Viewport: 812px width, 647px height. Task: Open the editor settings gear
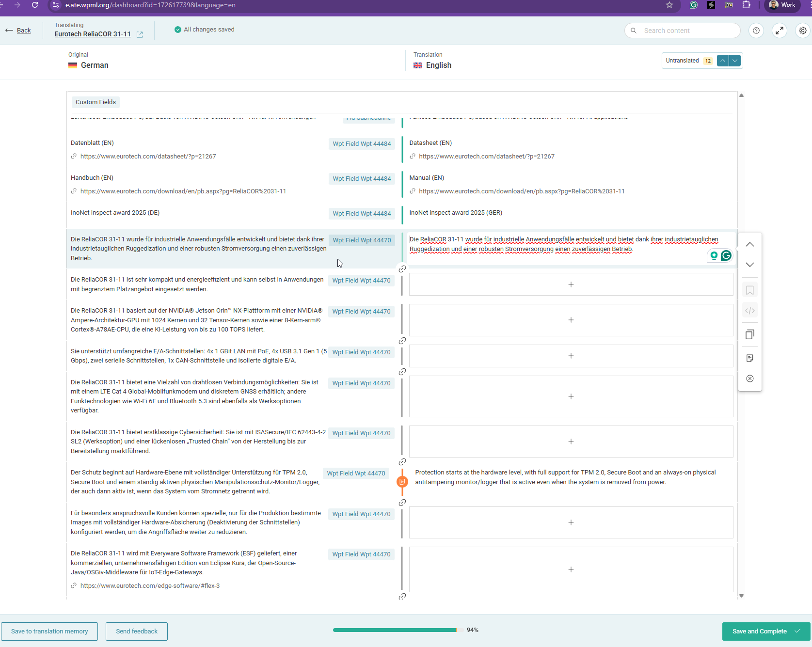pyautogui.click(x=803, y=31)
